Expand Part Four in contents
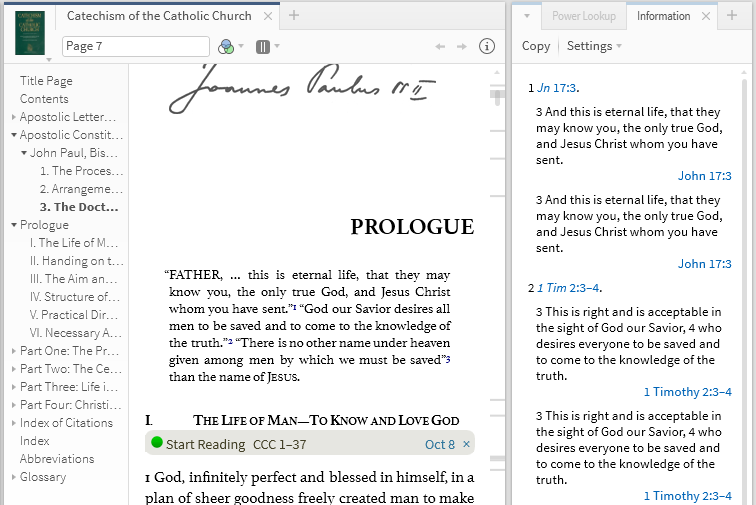This screenshot has width=756, height=505. [x=14, y=405]
